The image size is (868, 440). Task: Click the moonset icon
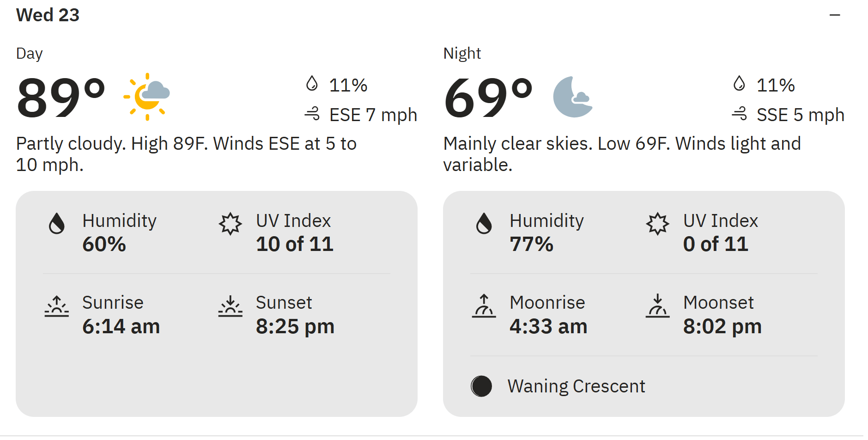coord(657,306)
